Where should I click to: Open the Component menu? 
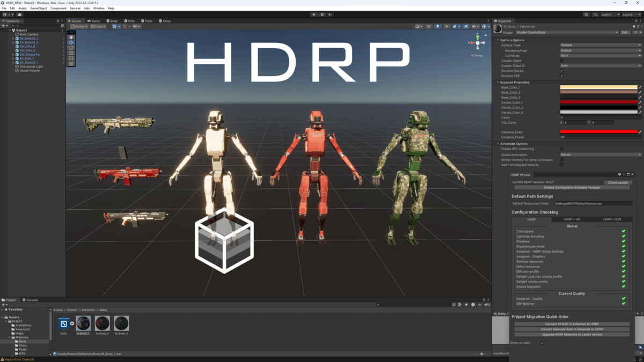58,8
